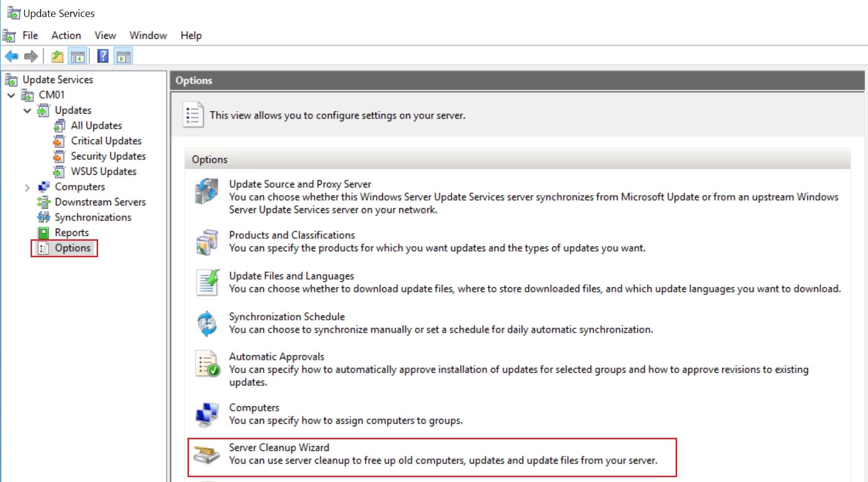Toggle the Show/Hide Console Tree icon
Screen dimensions: 868x482
coord(77,57)
